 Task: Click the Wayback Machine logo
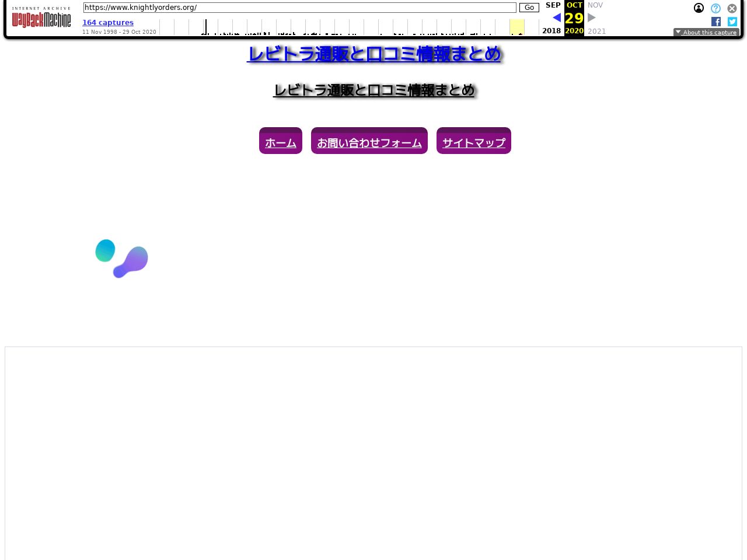(41, 18)
